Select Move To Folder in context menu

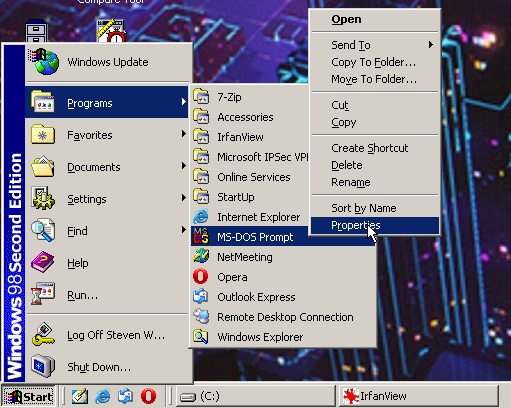(x=375, y=79)
